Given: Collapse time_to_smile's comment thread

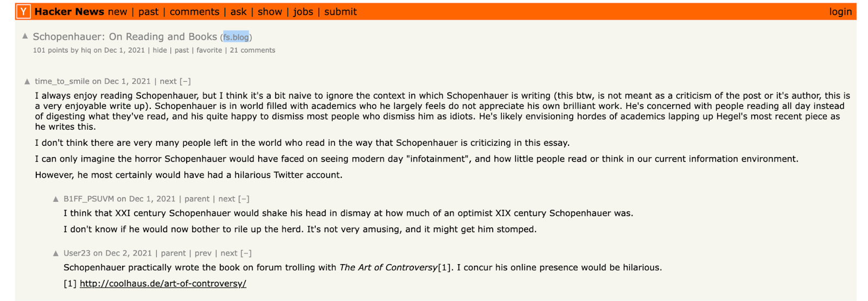Looking at the screenshot, I should 185,81.
